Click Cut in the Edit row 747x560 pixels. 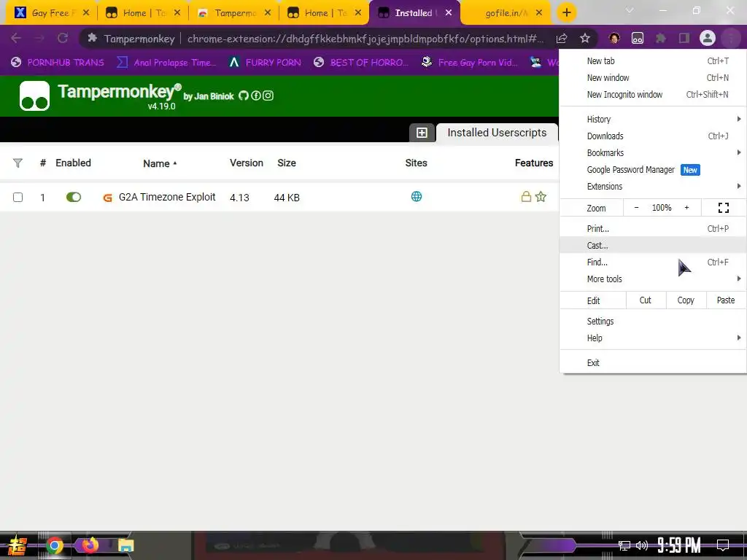click(646, 300)
